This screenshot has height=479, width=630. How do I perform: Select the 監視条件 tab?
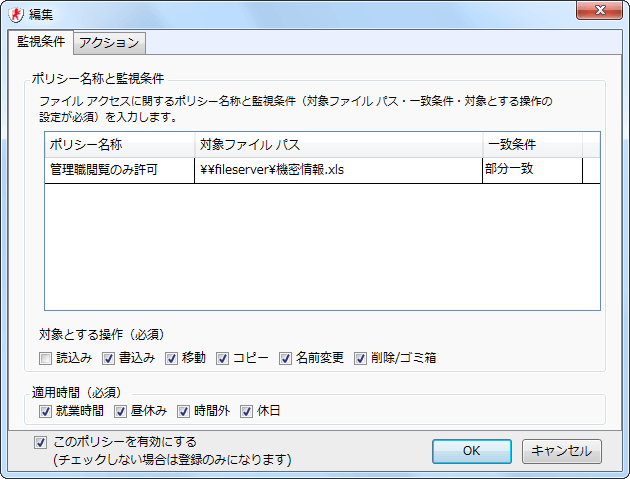coord(41,42)
